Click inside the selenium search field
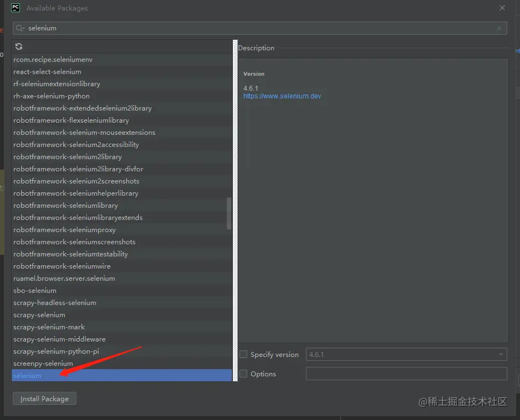The image size is (520, 420). [x=259, y=28]
